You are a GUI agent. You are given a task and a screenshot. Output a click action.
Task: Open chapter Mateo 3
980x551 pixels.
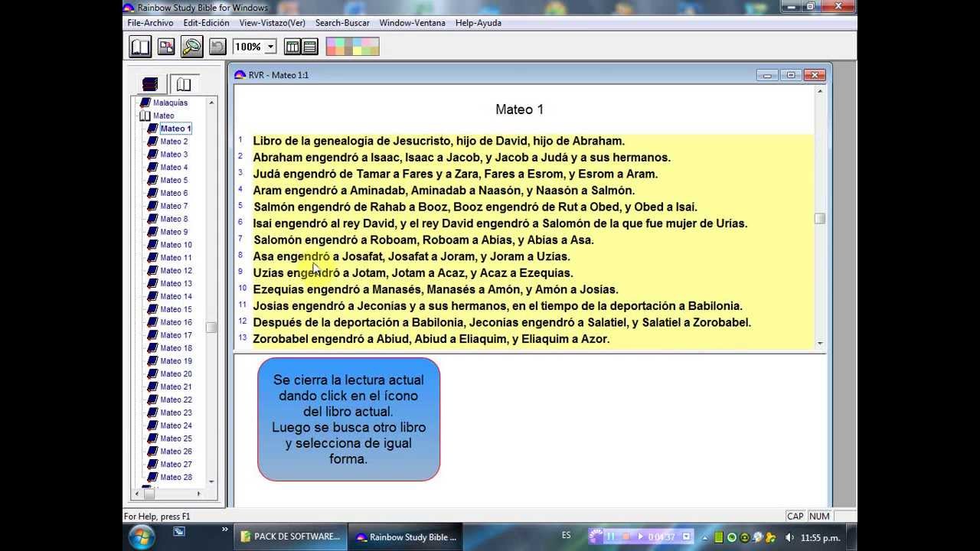[174, 155]
